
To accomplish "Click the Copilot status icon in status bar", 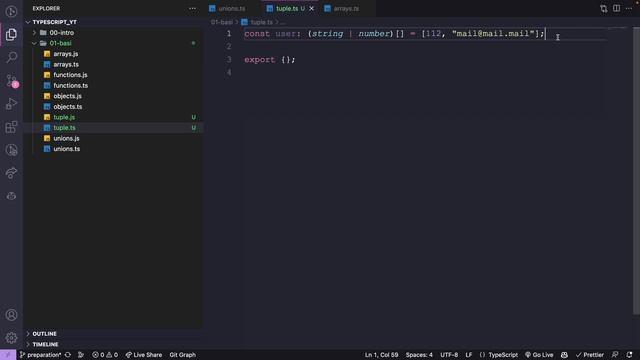I will (x=564, y=355).
